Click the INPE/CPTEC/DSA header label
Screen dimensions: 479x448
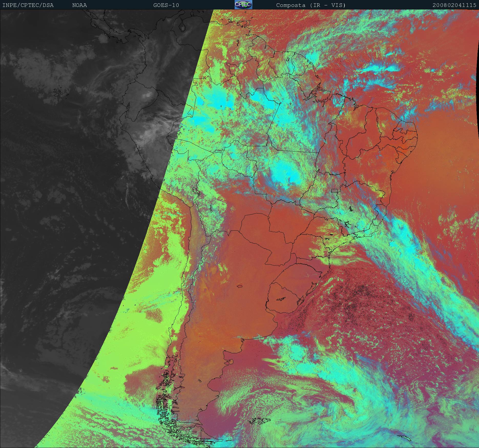pyautogui.click(x=28, y=5)
